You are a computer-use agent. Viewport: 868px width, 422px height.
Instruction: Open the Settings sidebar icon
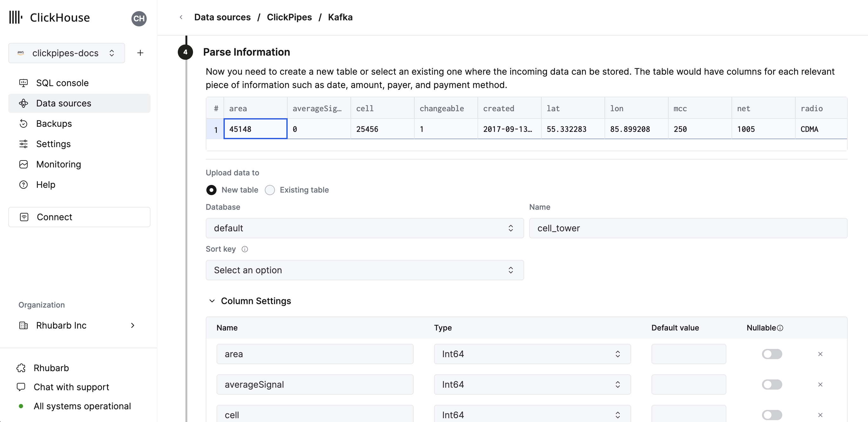tap(23, 144)
